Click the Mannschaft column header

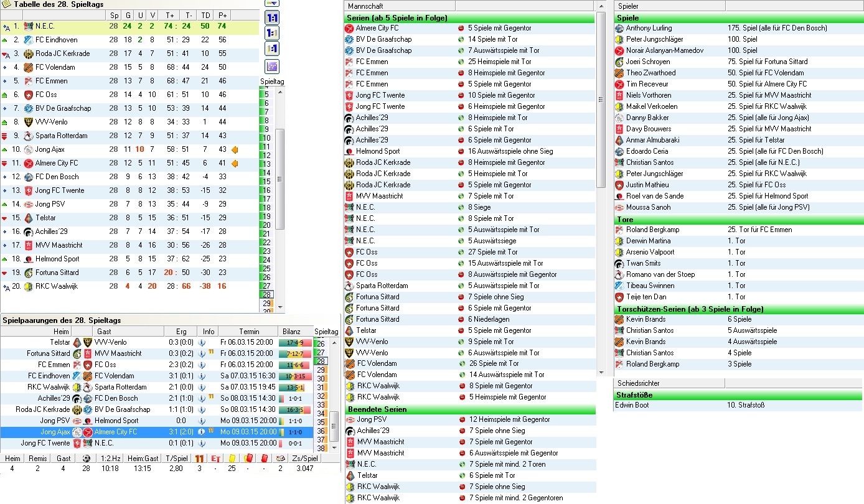click(400, 6)
